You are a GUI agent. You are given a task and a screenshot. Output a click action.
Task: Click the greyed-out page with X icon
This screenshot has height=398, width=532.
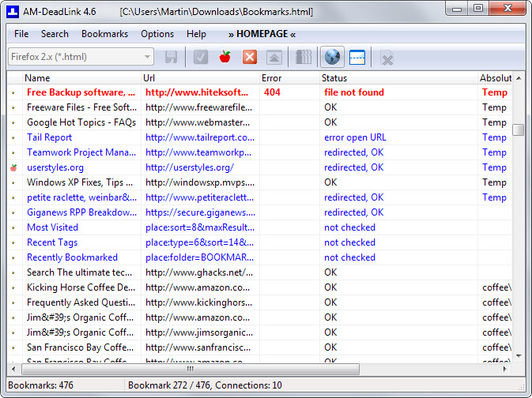[387, 58]
